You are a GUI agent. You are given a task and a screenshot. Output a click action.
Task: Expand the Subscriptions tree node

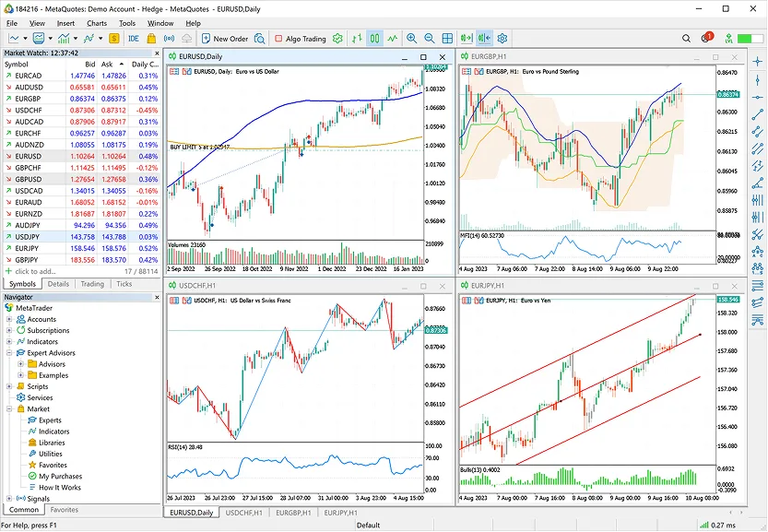[x=9, y=330]
